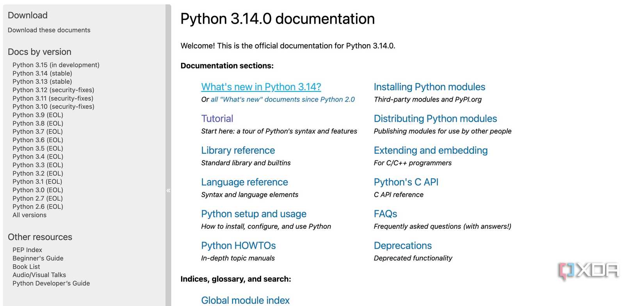
Task: Go to Python 2.7 (EOL) docs
Action: click(37, 198)
